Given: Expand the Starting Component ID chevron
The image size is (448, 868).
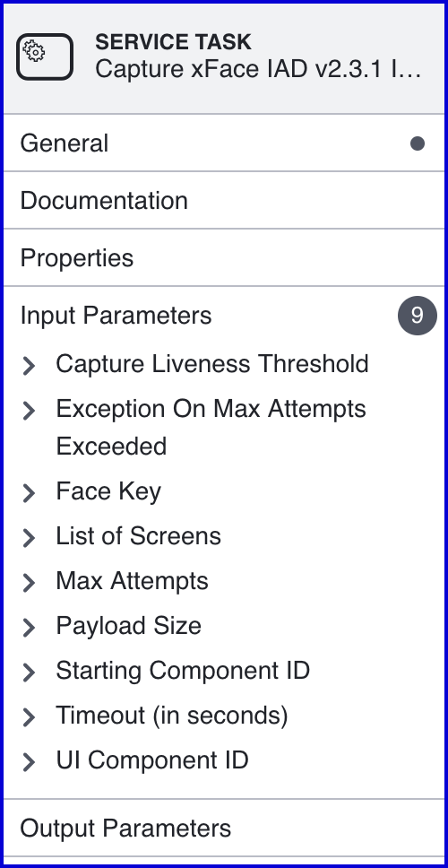Looking at the screenshot, I should (29, 672).
